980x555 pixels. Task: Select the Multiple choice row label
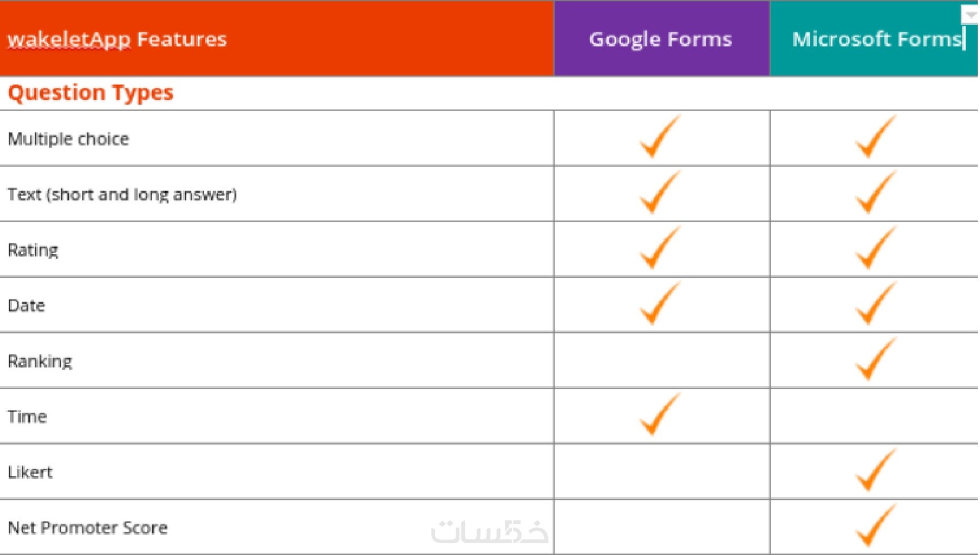click(x=68, y=139)
